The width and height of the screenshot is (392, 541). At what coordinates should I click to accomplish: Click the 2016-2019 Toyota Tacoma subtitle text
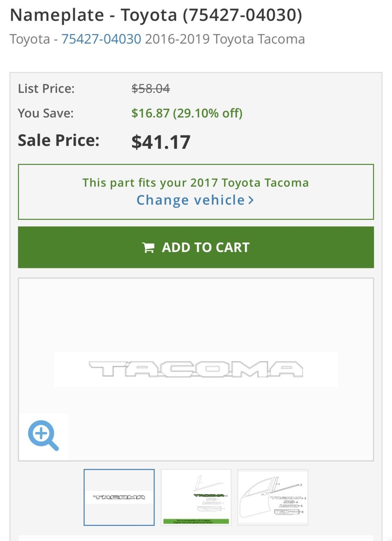pos(225,39)
